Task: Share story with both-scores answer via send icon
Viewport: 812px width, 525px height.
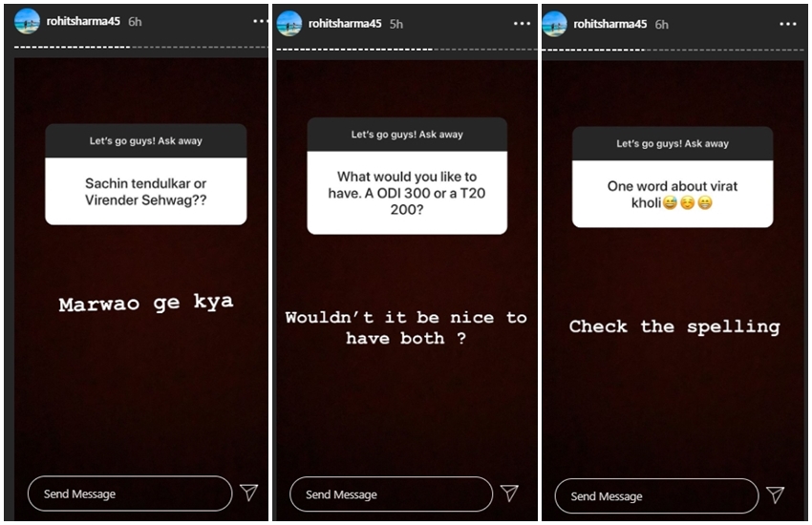Action: pos(509,493)
